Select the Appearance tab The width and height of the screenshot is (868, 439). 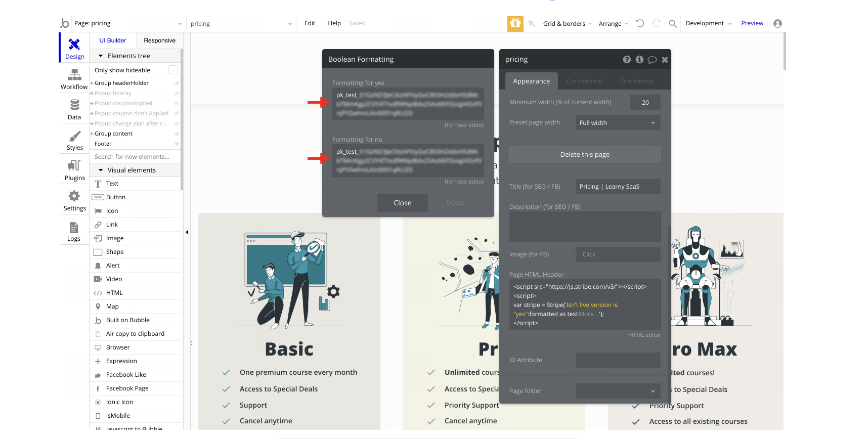pos(531,81)
